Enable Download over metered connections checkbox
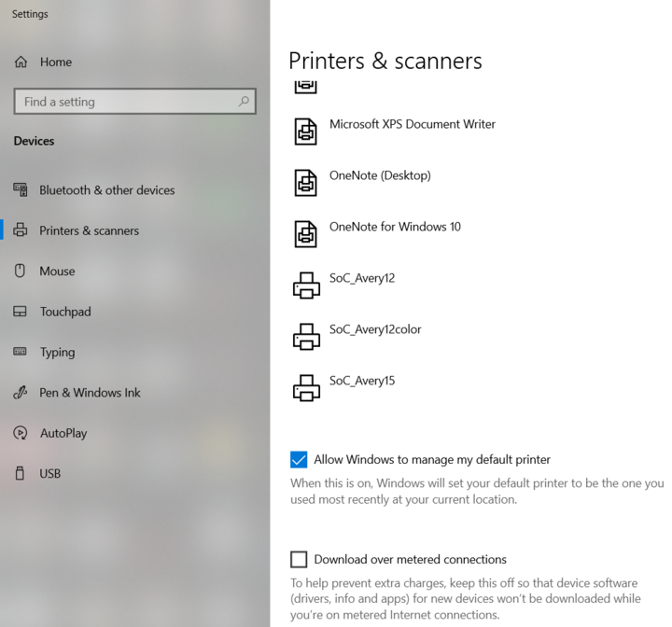This screenshot has height=627, width=672. [299, 559]
